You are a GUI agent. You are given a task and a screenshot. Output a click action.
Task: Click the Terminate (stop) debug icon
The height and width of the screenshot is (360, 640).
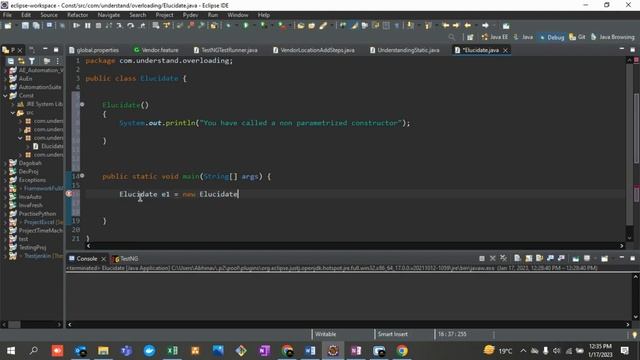click(x=98, y=25)
